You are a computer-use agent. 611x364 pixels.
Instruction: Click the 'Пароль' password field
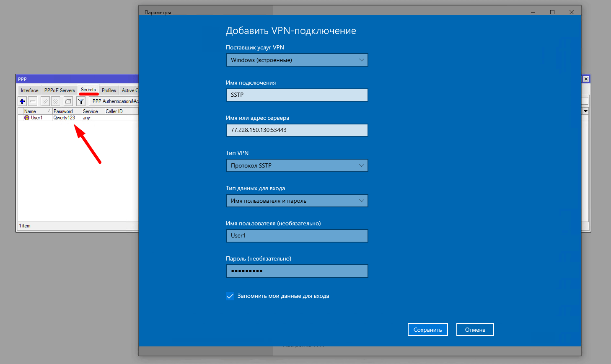pos(297,271)
